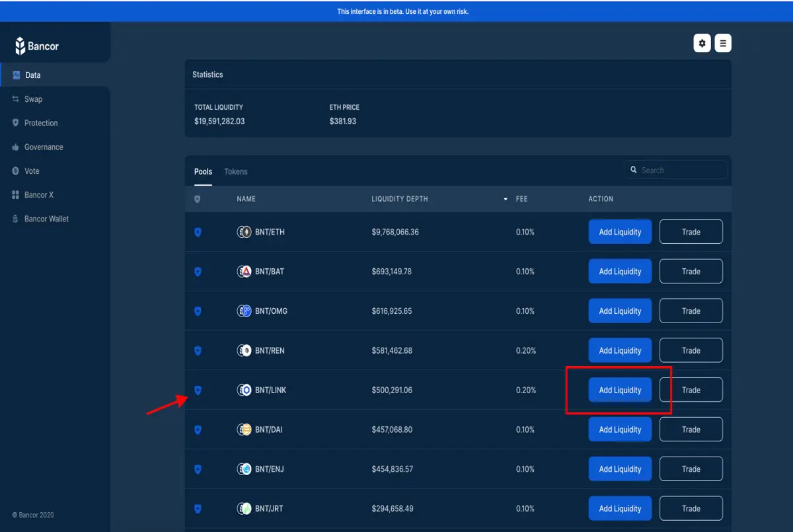Screen dimensions: 793x532
Task: Click the BNT/DAI token pair icon
Action: pos(244,430)
